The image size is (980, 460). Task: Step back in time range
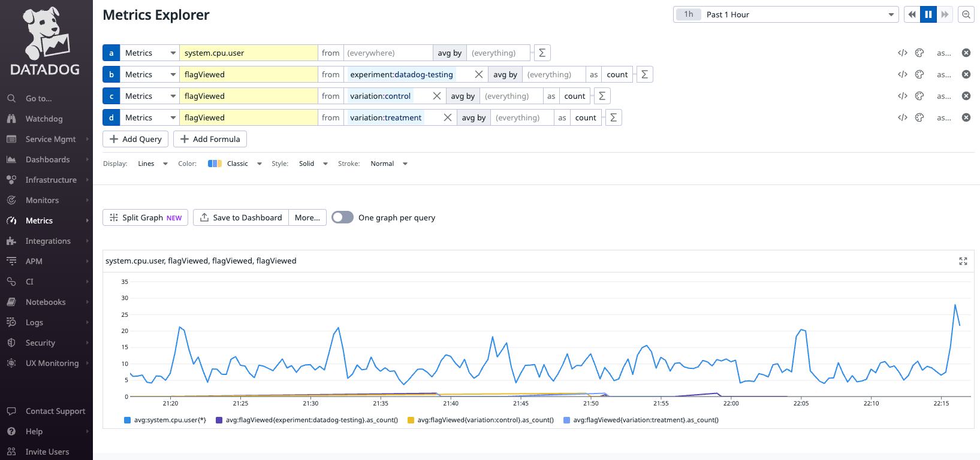click(912, 14)
